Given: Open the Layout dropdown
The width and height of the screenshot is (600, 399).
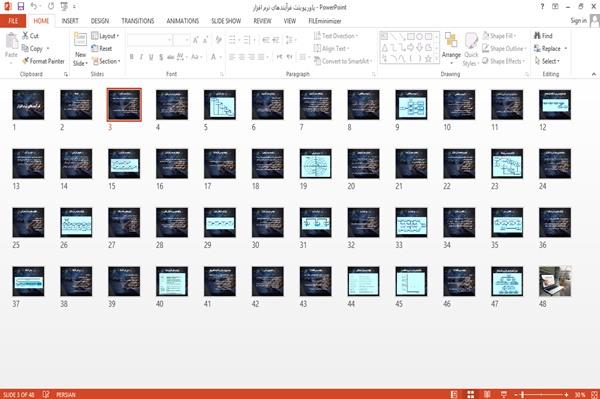Looking at the screenshot, I should pyautogui.click(x=105, y=36).
